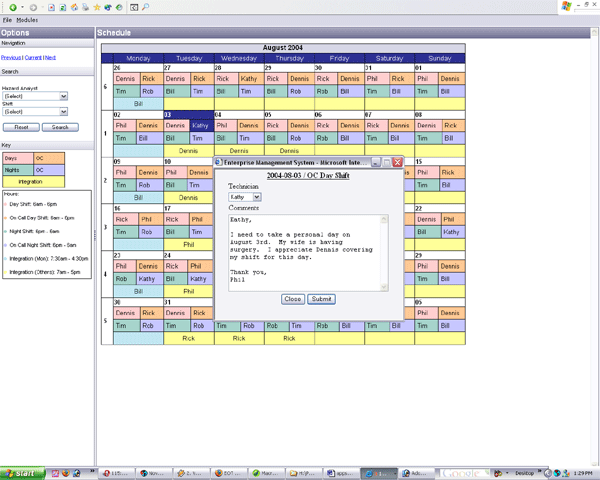The image size is (600, 480).
Task: Click the Home icon in browser toolbar
Action: pos(74,6)
